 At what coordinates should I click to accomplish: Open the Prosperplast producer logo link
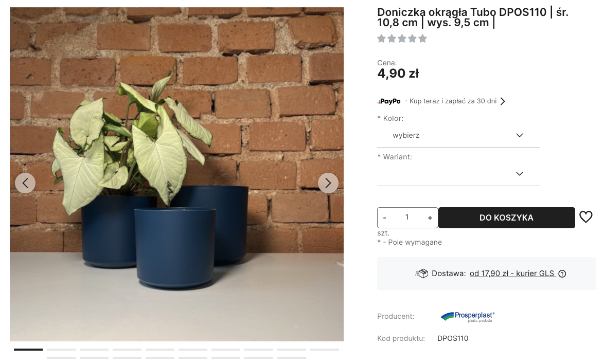point(467,317)
